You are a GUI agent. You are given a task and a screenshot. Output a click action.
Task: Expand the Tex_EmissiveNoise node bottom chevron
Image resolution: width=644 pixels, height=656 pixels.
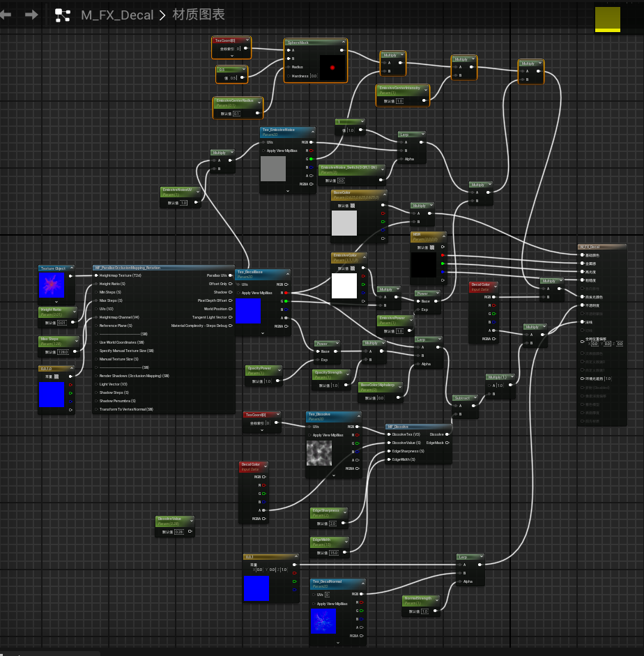[x=287, y=190]
